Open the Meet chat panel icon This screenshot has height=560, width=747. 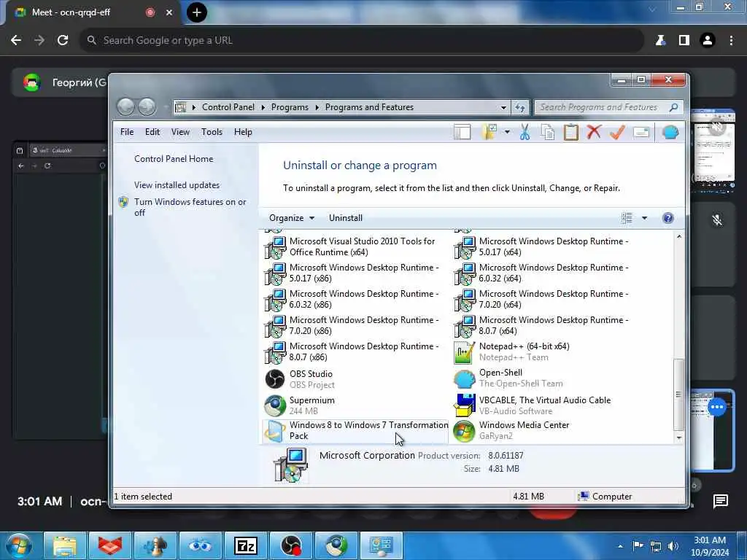[x=720, y=501]
